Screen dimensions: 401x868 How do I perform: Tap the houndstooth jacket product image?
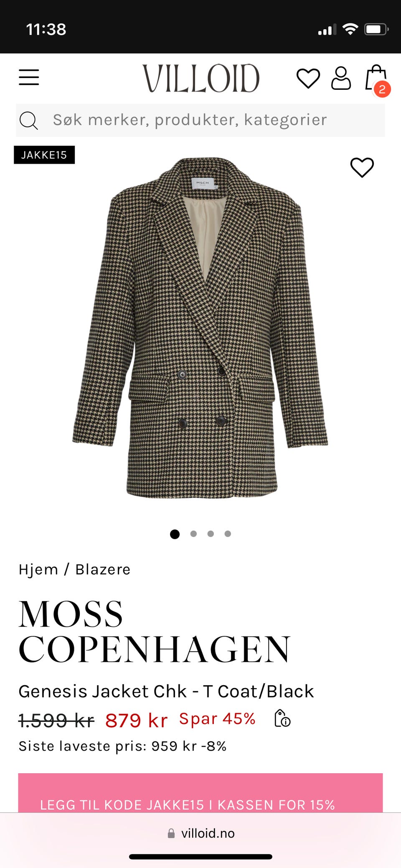click(x=200, y=328)
